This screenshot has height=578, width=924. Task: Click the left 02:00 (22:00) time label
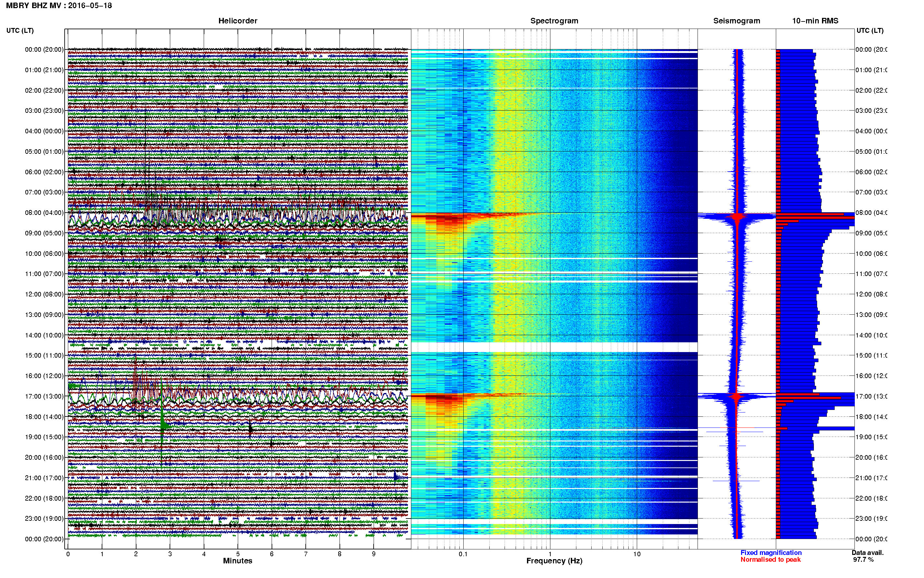click(44, 90)
